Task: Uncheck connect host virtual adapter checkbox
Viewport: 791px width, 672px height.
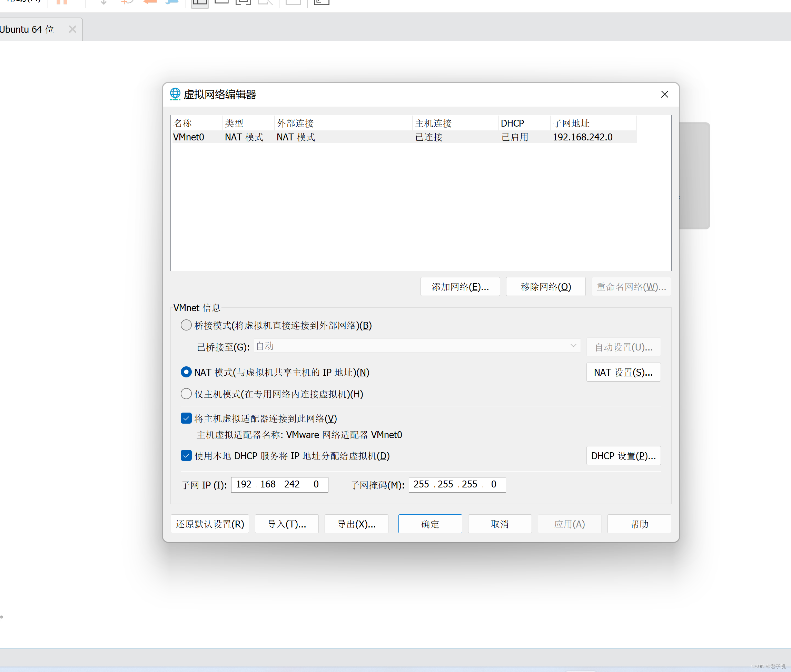Action: point(186,418)
